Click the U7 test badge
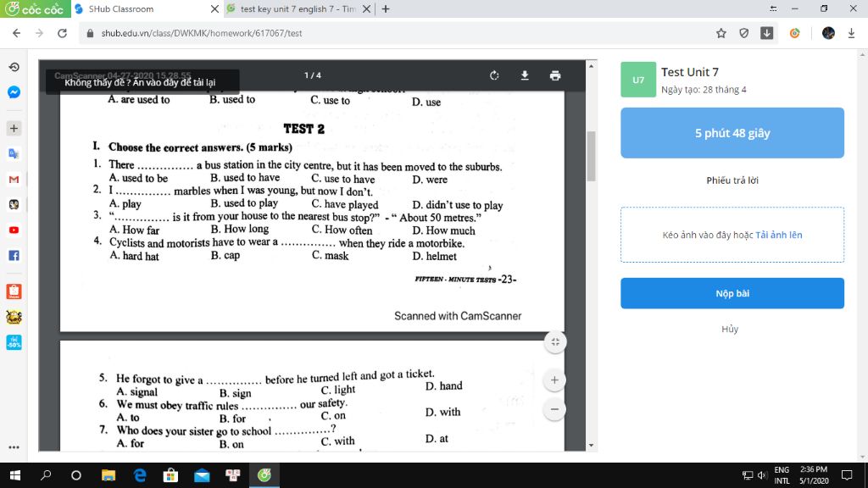The height and width of the screenshot is (488, 868). (x=638, y=80)
